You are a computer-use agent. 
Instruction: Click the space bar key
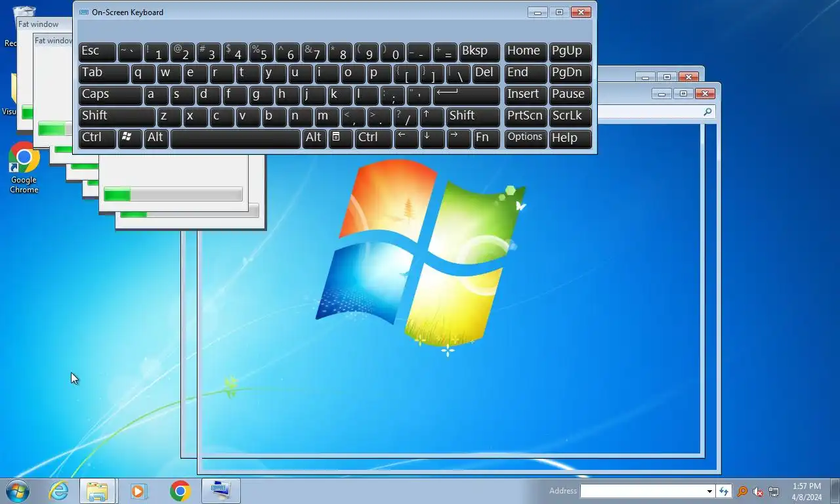pyautogui.click(x=236, y=138)
